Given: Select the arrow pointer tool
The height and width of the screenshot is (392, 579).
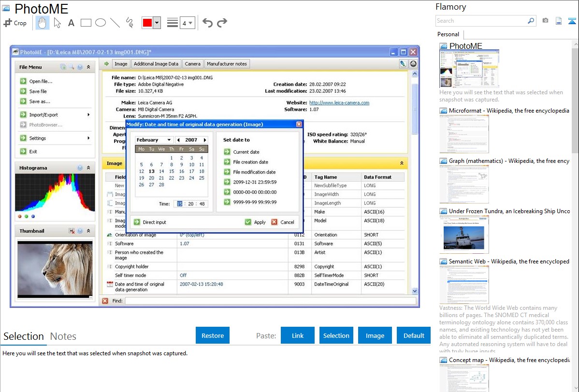Looking at the screenshot, I should tap(57, 23).
